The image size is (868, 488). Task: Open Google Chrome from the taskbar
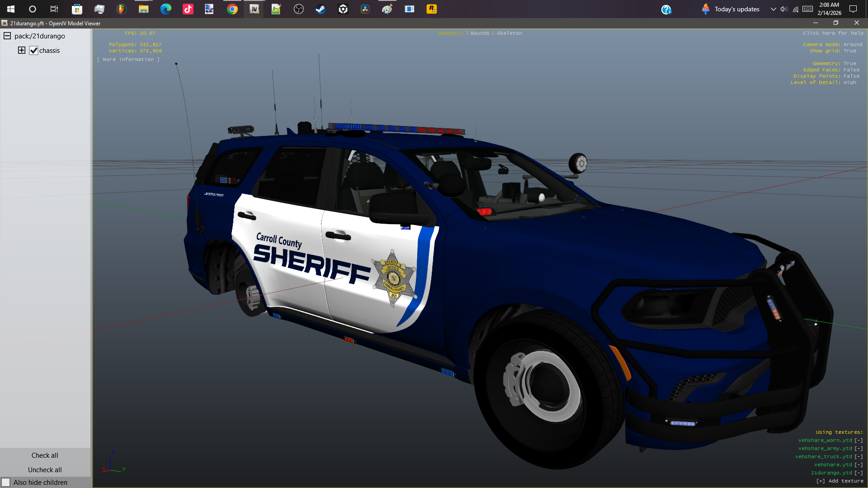[232, 9]
